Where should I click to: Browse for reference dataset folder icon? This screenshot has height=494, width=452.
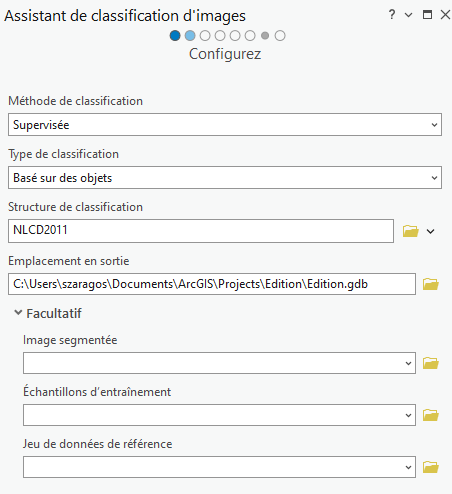click(x=431, y=467)
